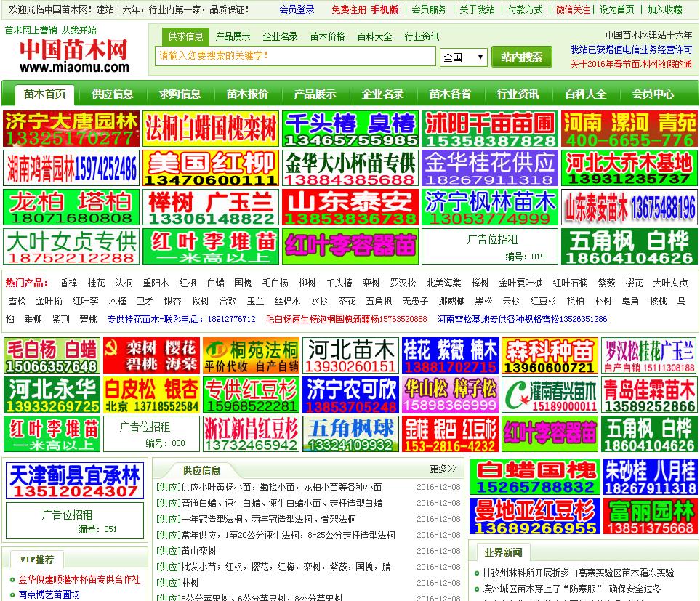This screenshot has width=700, height=601.
Task: Click the 富丽园林 banner ad
Action: [x=651, y=516]
